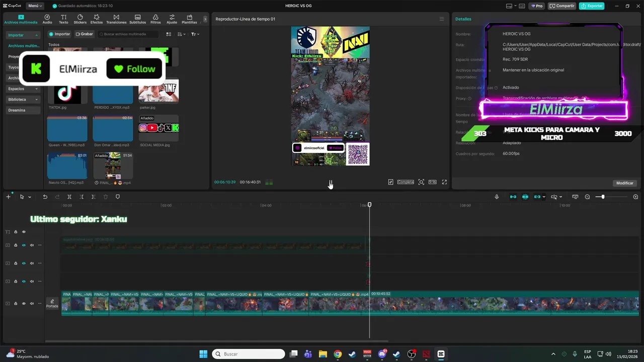The width and height of the screenshot is (644, 362).
Task: Open the Menú dropdown
Action: [x=35, y=6]
